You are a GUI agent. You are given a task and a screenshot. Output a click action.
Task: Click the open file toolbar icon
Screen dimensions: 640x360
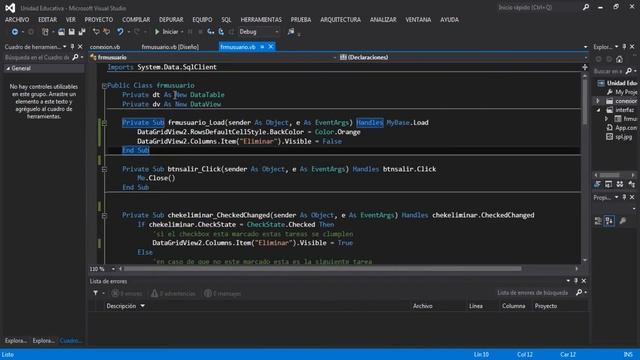click(61, 31)
